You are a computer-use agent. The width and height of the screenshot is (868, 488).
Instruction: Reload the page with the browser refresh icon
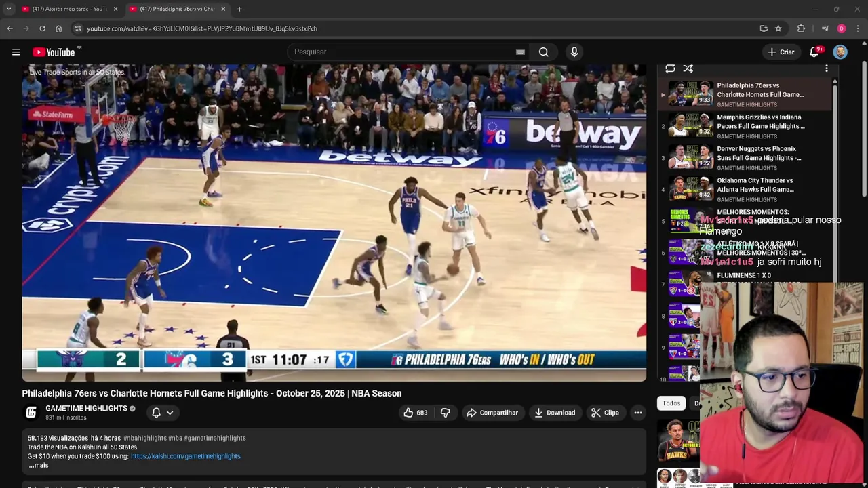42,28
